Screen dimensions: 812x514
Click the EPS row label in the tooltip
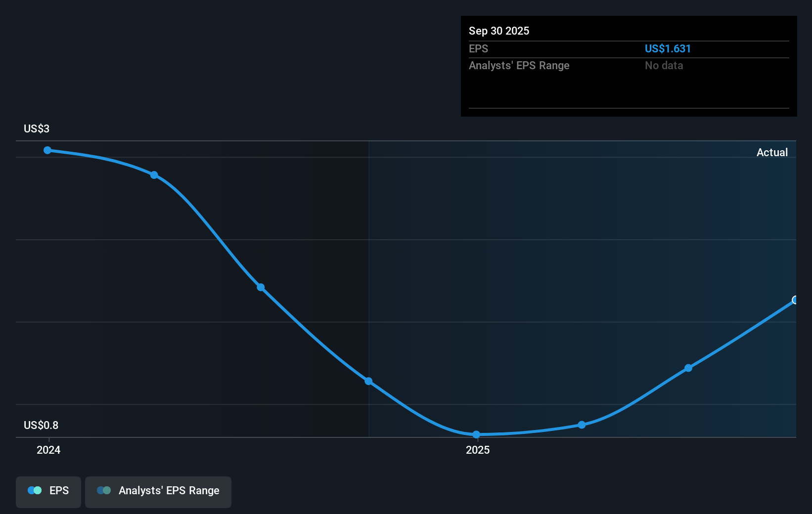[x=478, y=48]
